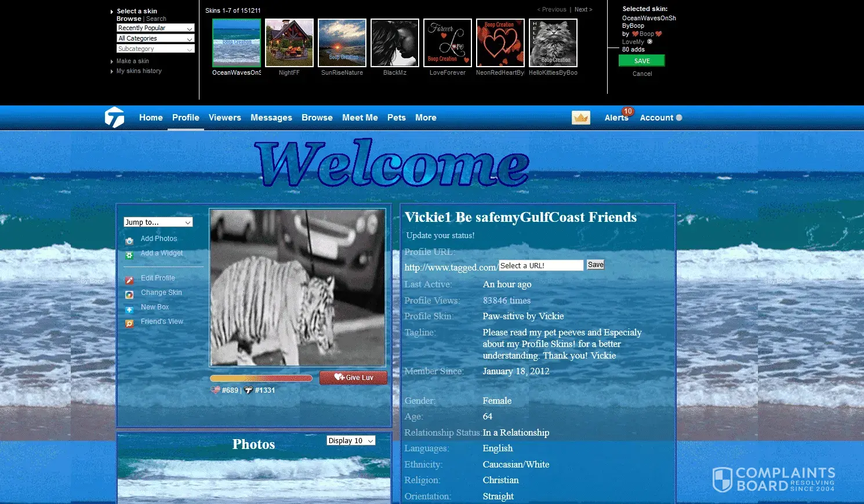Open the Meet Me tab
864x504 pixels.
coord(360,118)
